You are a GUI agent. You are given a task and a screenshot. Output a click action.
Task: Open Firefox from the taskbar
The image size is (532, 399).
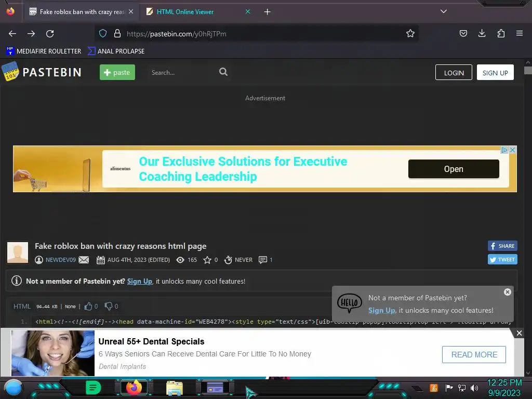pyautogui.click(x=134, y=388)
